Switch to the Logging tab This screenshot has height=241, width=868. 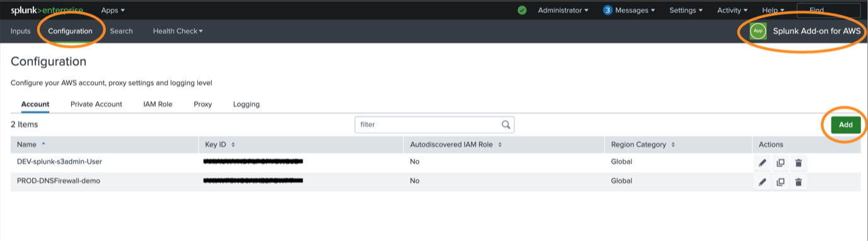(x=246, y=104)
